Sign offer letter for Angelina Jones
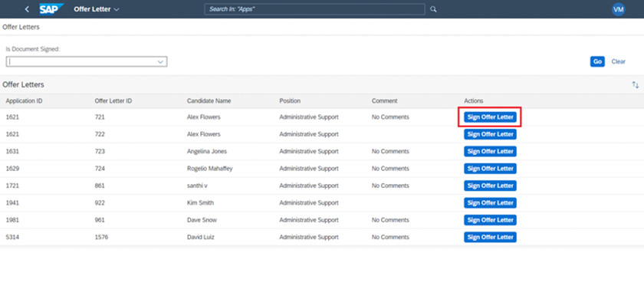 pos(490,152)
